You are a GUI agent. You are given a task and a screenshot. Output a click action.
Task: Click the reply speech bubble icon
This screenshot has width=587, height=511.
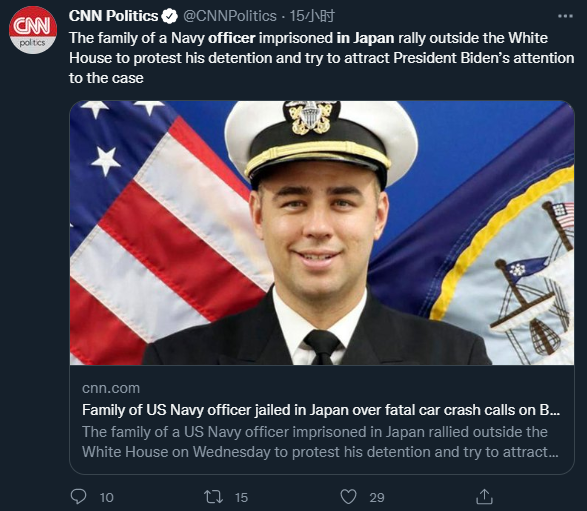coord(79,497)
